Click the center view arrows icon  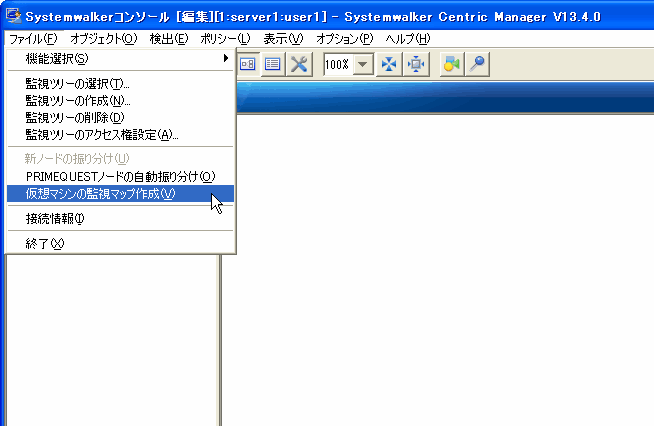coord(416,64)
